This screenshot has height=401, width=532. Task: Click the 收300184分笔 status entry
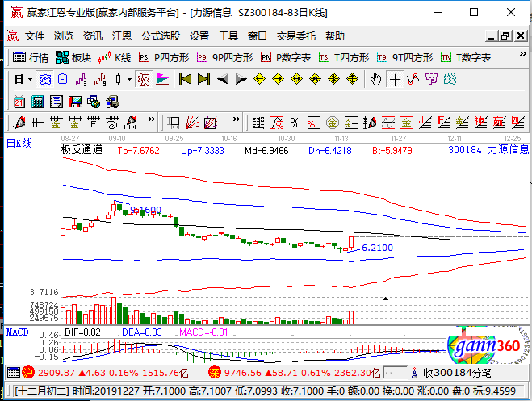click(450, 373)
